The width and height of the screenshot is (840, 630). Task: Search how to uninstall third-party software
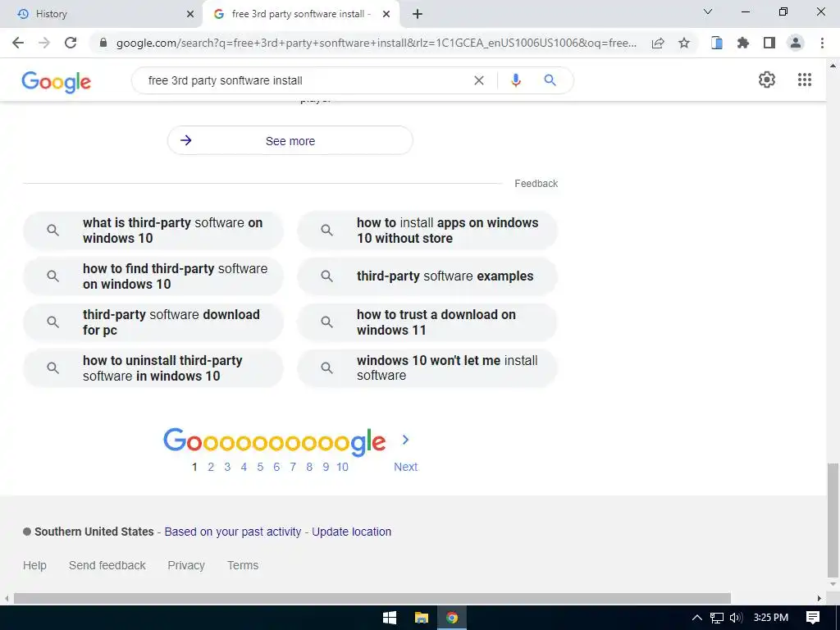[153, 368]
